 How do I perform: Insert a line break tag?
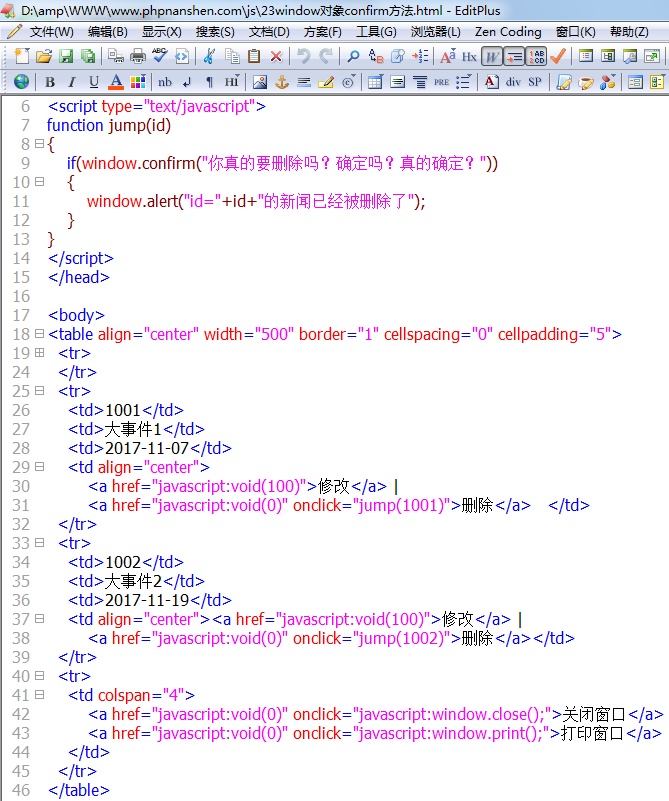[187, 82]
